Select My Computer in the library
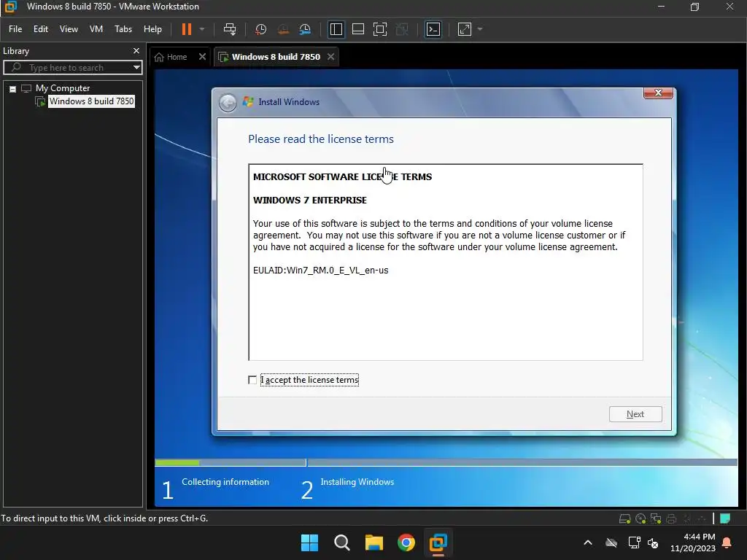747x560 pixels. click(x=63, y=88)
